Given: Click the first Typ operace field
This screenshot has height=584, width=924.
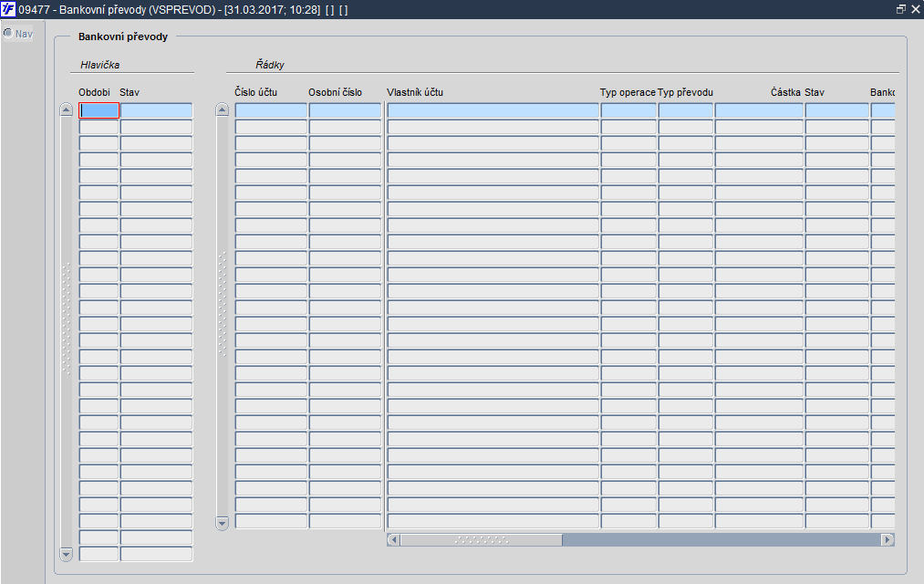Looking at the screenshot, I should click(628, 110).
